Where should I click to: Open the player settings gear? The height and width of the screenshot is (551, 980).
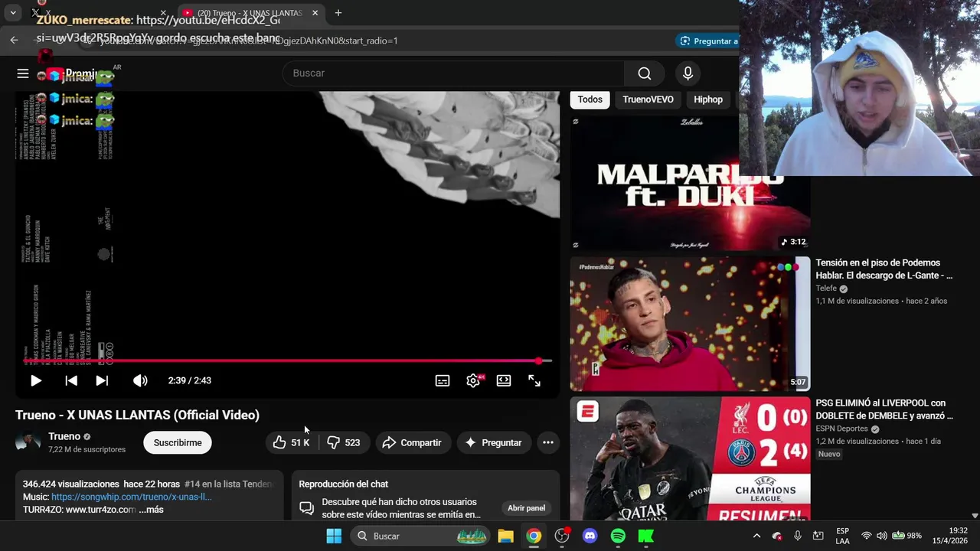(473, 380)
